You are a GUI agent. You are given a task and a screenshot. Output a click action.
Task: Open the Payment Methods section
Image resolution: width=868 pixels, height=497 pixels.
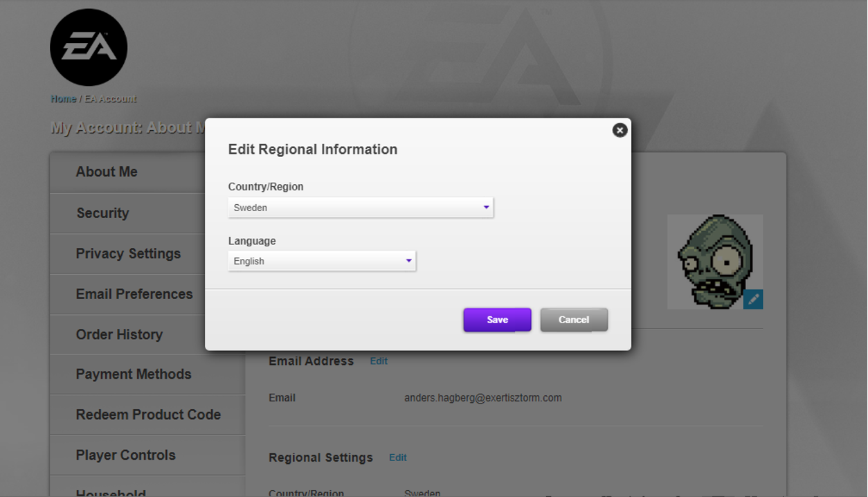tap(134, 374)
